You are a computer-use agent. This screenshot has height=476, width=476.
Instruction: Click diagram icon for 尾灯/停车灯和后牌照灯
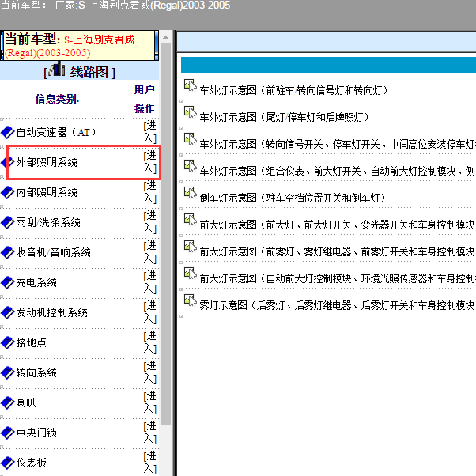191,112
